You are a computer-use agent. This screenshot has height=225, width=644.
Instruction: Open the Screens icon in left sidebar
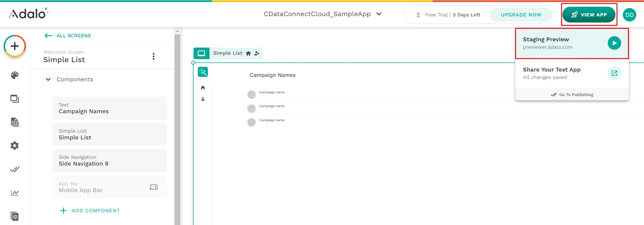(x=15, y=99)
